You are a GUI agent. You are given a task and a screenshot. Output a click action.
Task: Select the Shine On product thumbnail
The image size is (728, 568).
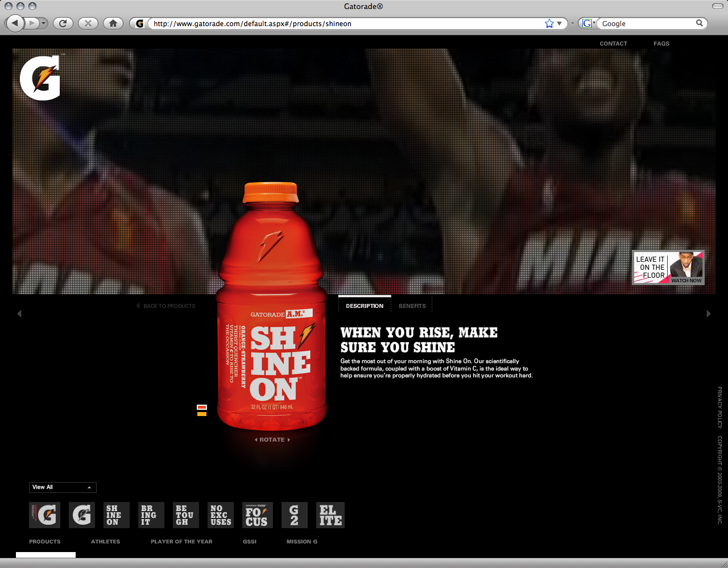pyautogui.click(x=116, y=515)
